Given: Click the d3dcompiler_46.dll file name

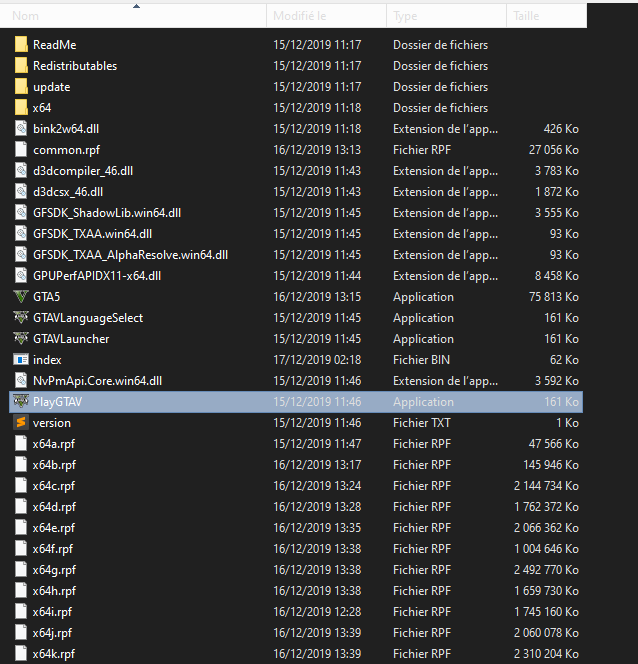Looking at the screenshot, I should [83, 171].
